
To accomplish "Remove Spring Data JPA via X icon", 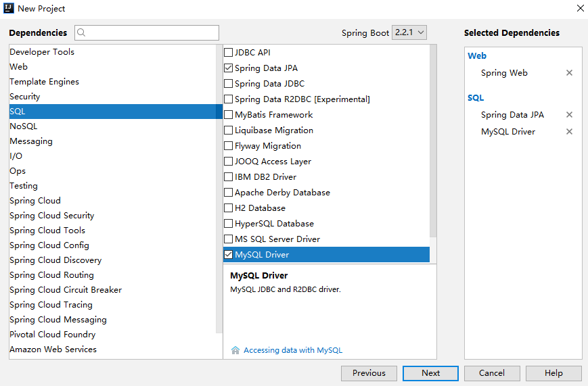I will [x=569, y=115].
